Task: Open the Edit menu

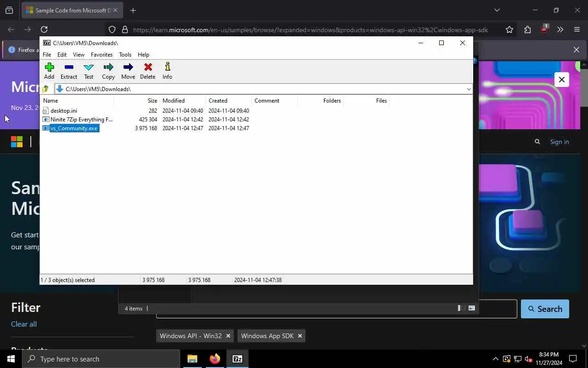Action: (x=62, y=54)
